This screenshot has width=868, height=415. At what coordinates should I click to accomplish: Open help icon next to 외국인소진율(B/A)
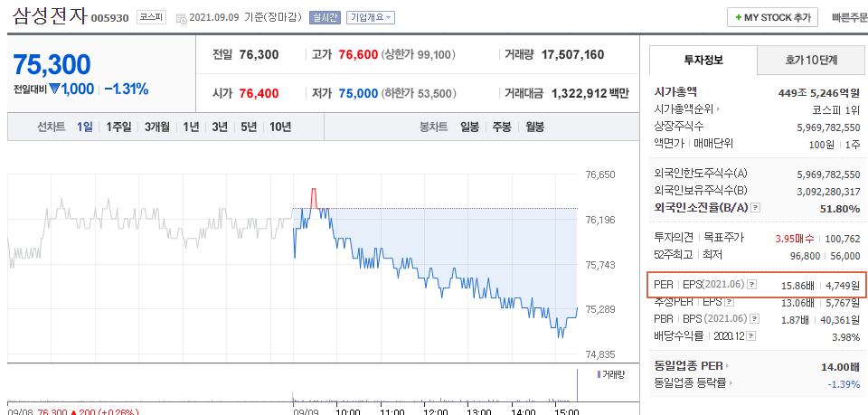756,208
